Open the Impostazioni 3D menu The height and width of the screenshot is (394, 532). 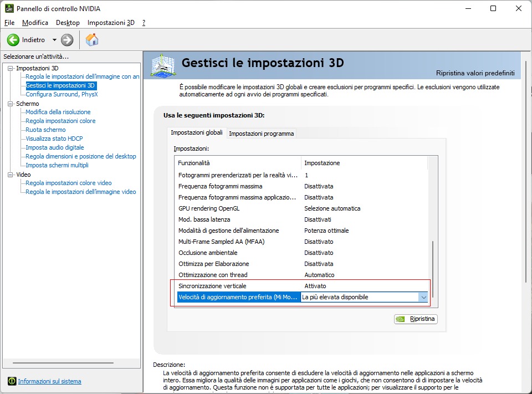point(111,23)
